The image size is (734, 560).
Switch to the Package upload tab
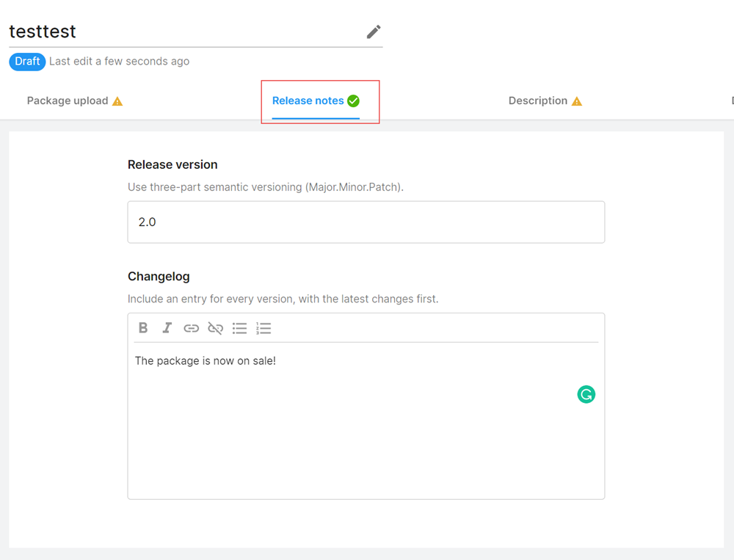click(x=75, y=101)
